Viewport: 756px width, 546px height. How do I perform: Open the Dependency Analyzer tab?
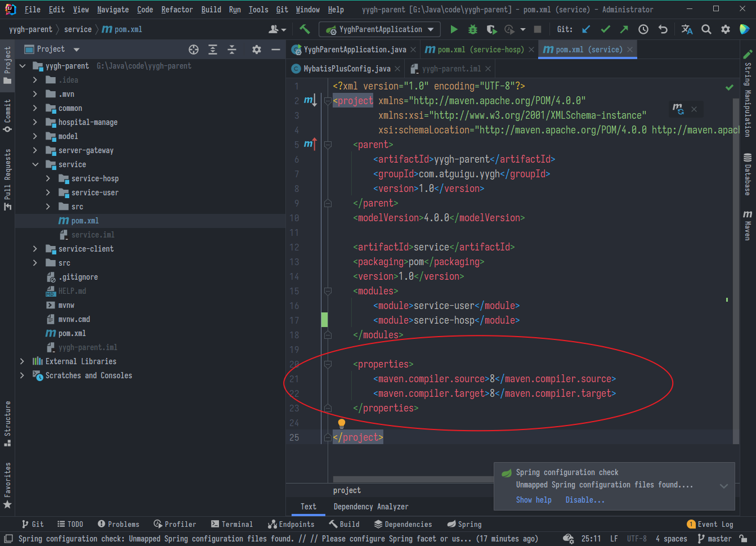pyautogui.click(x=371, y=507)
